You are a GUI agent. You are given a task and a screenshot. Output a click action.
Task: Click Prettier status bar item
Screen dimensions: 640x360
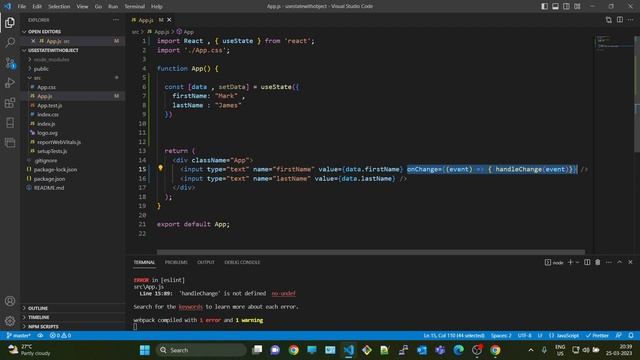(597, 336)
